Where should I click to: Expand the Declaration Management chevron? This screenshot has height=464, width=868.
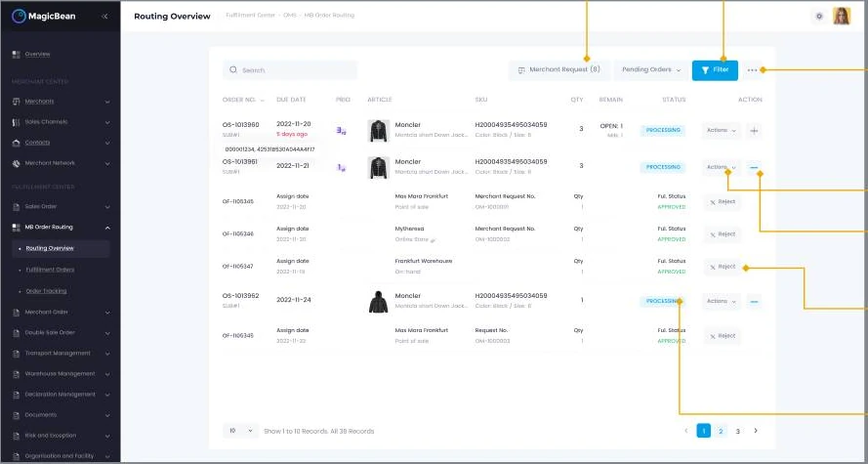[106, 395]
